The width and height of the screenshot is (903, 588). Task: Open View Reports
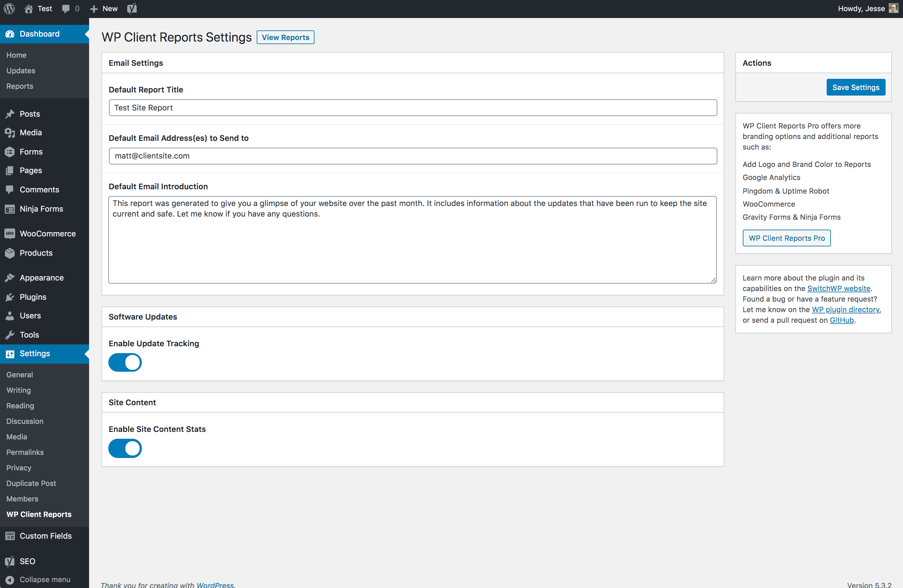285,37
